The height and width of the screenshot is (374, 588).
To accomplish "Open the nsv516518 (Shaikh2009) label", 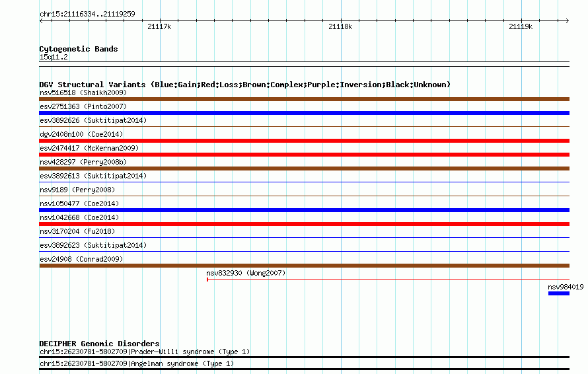I will (83, 93).
